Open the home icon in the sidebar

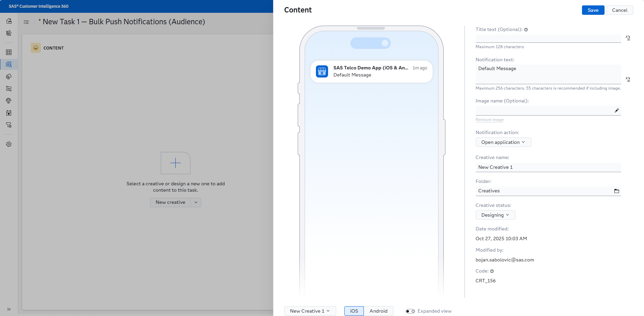9,21
